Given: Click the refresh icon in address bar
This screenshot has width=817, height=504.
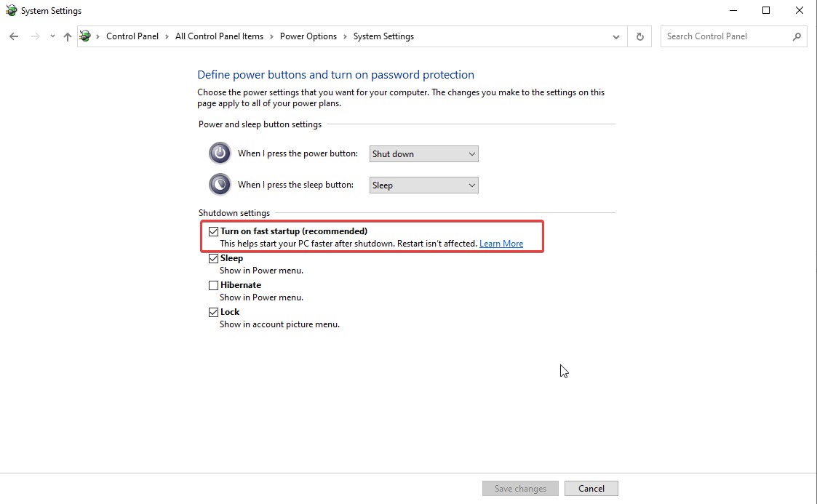Looking at the screenshot, I should [x=639, y=36].
